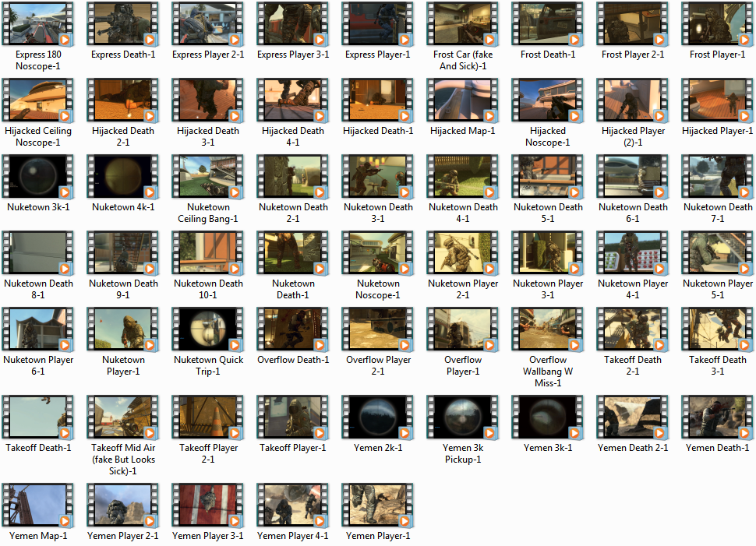This screenshot has width=756, height=546.
Task: Select the Nuketown Death 5-1 thumbnail
Action: point(548,176)
